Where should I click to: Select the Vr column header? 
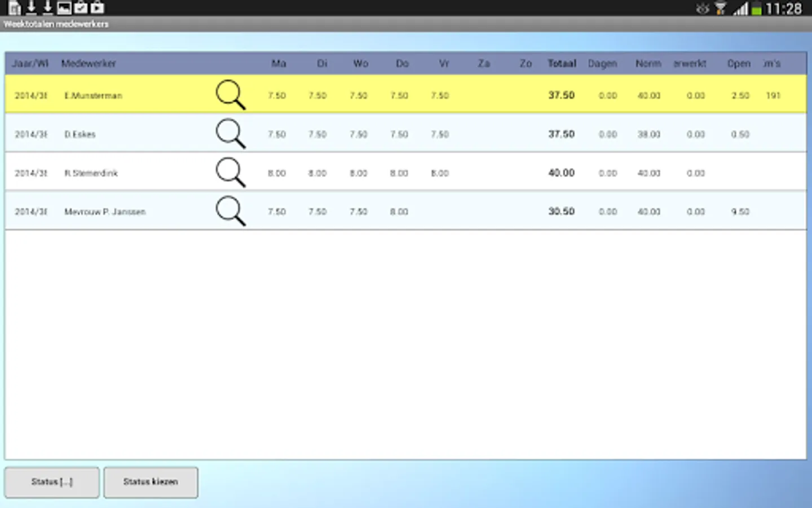(x=444, y=63)
